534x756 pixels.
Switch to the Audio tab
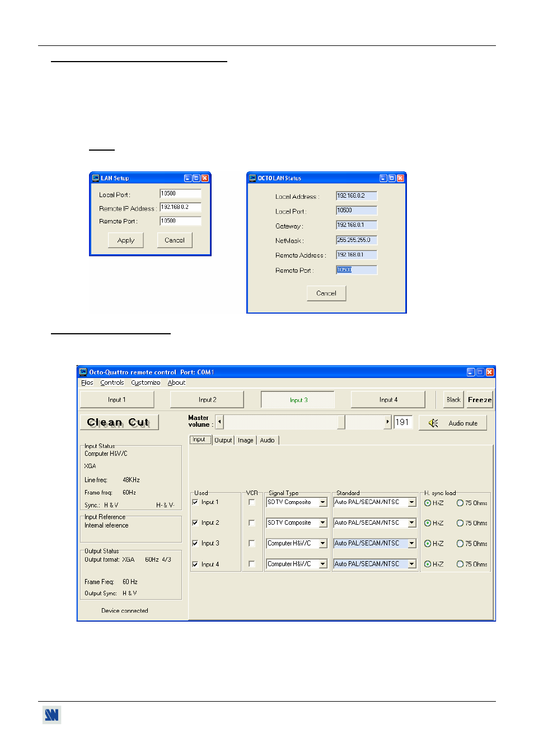pos(268,440)
